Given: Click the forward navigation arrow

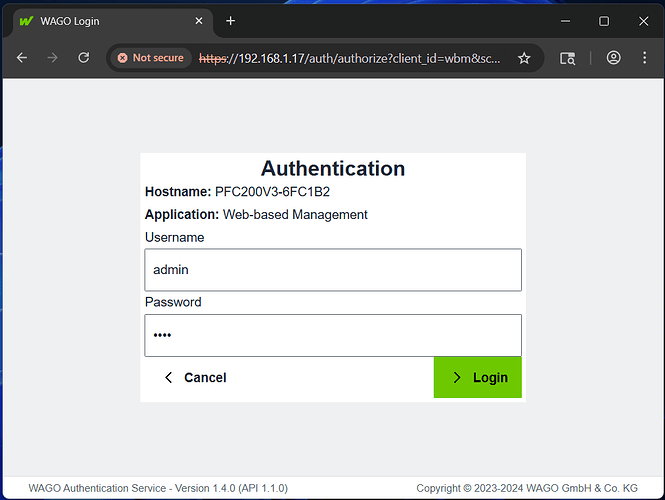Looking at the screenshot, I should 52,58.
